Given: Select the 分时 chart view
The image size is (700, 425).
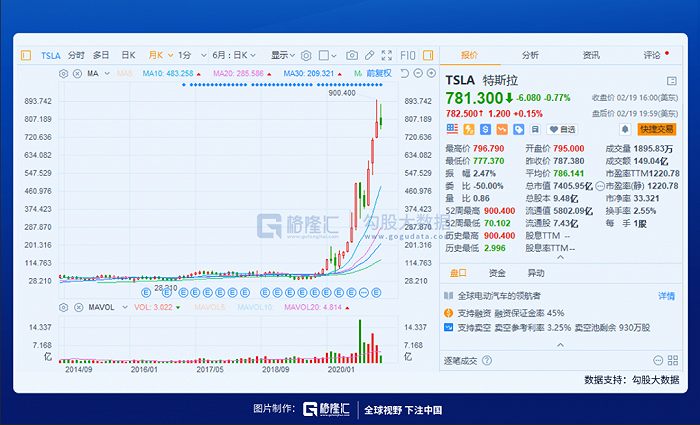Looking at the screenshot, I should [x=76, y=55].
